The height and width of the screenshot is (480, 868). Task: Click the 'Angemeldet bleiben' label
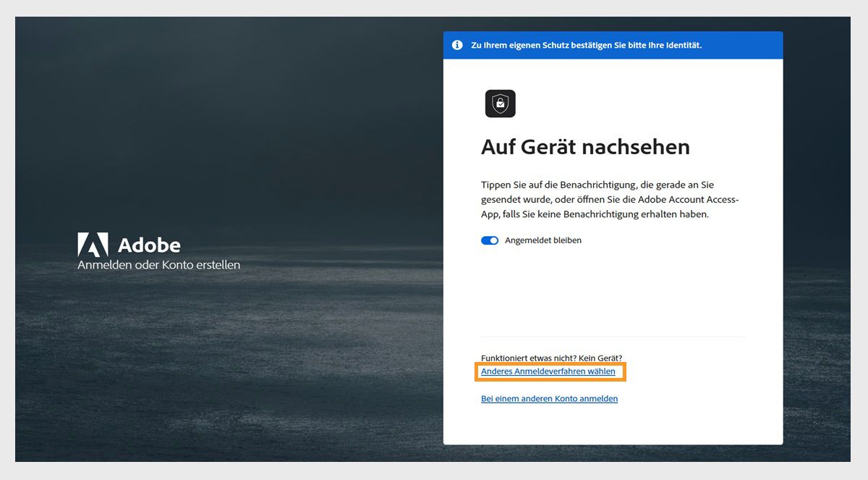pos(543,240)
